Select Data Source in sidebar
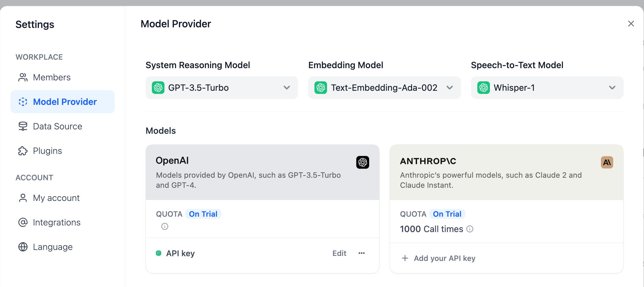The image size is (644, 287). [57, 126]
